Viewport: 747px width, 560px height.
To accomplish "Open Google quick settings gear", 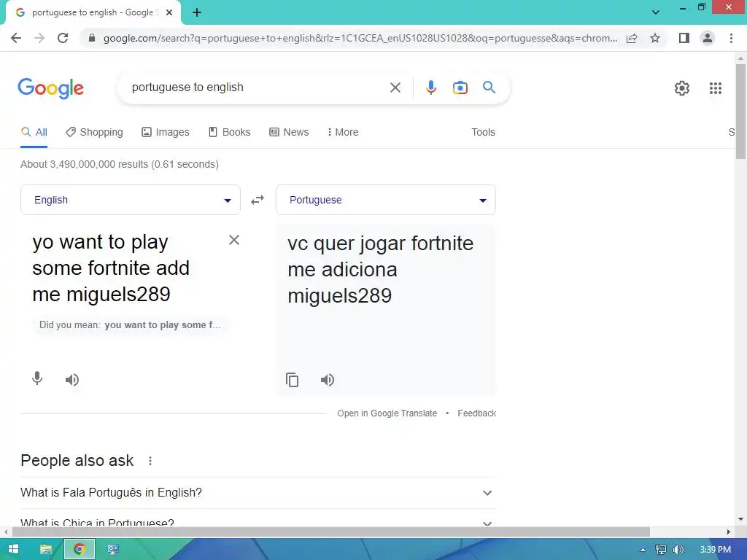I will tap(682, 88).
